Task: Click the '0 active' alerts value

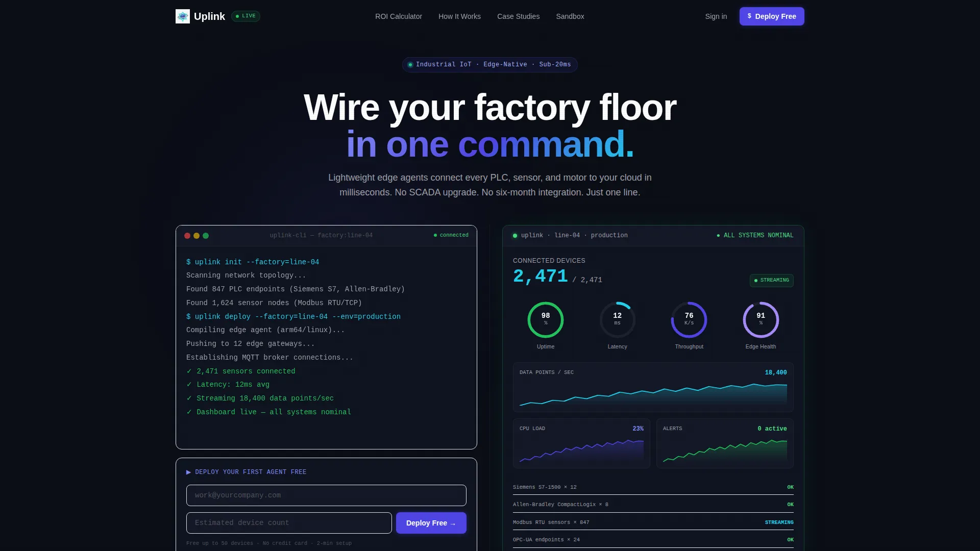Action: [772, 429]
